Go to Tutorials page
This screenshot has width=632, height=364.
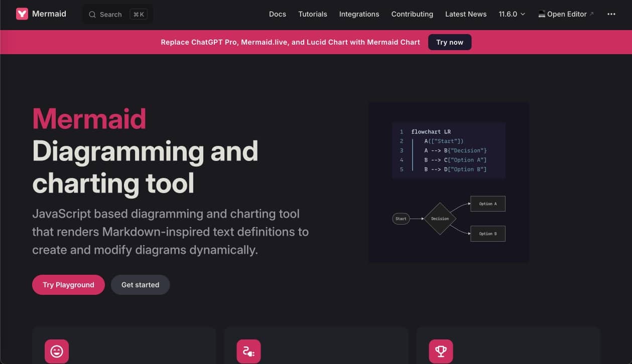(313, 14)
